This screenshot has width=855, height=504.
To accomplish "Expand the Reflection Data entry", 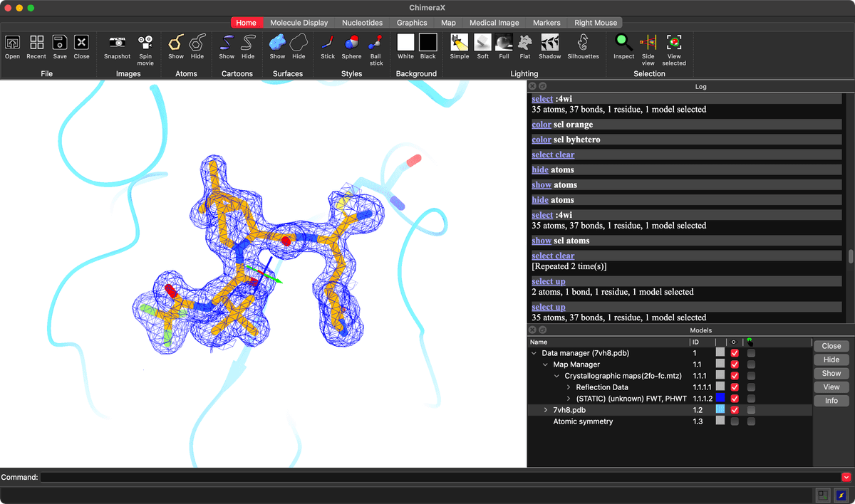I will tap(569, 387).
